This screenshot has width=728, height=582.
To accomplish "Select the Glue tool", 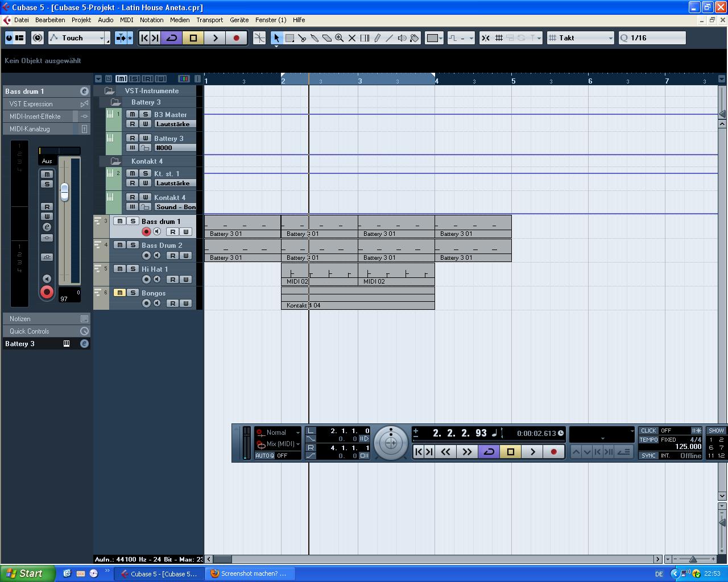I will (315, 38).
